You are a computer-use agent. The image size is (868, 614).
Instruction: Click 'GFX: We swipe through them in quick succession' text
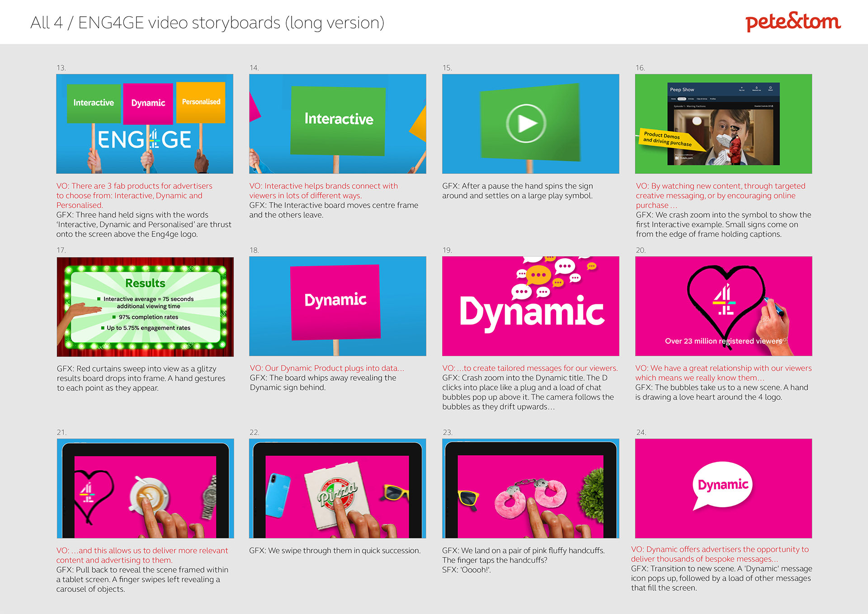(x=335, y=550)
